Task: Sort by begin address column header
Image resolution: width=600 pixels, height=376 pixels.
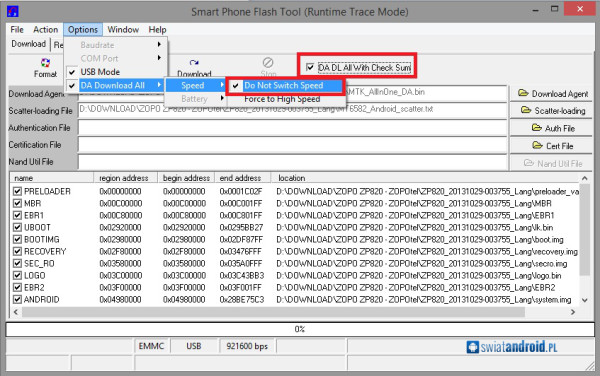Action: 186,178
